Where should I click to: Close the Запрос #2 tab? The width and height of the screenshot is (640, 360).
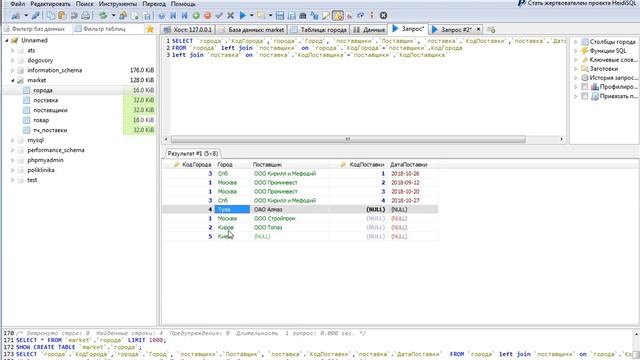(x=478, y=29)
